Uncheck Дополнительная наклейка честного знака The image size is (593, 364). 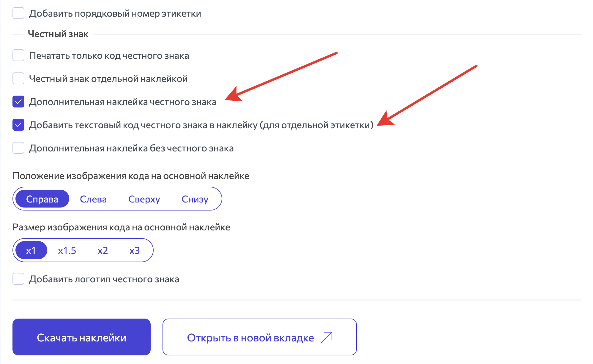tap(18, 102)
